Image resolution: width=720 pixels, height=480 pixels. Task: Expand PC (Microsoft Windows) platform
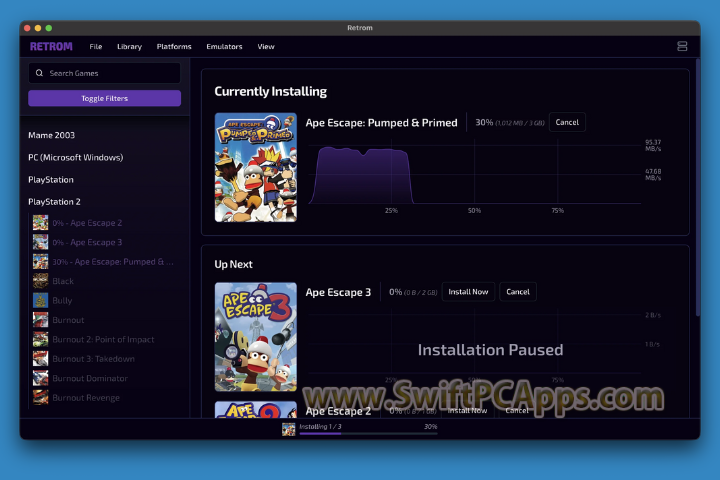[x=76, y=158]
